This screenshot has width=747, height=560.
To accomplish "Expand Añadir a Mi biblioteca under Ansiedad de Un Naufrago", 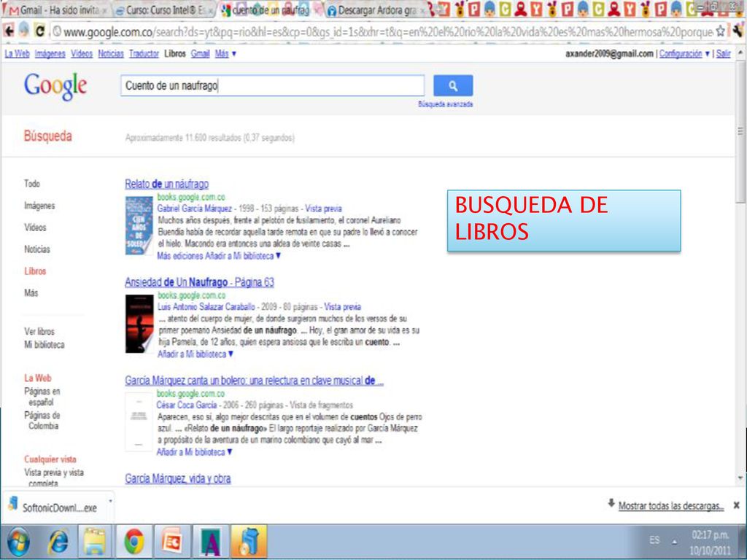I will tap(196, 354).
